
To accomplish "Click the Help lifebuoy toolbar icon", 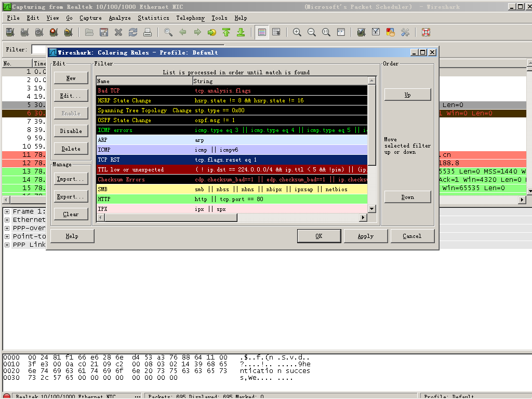I will (426, 32).
